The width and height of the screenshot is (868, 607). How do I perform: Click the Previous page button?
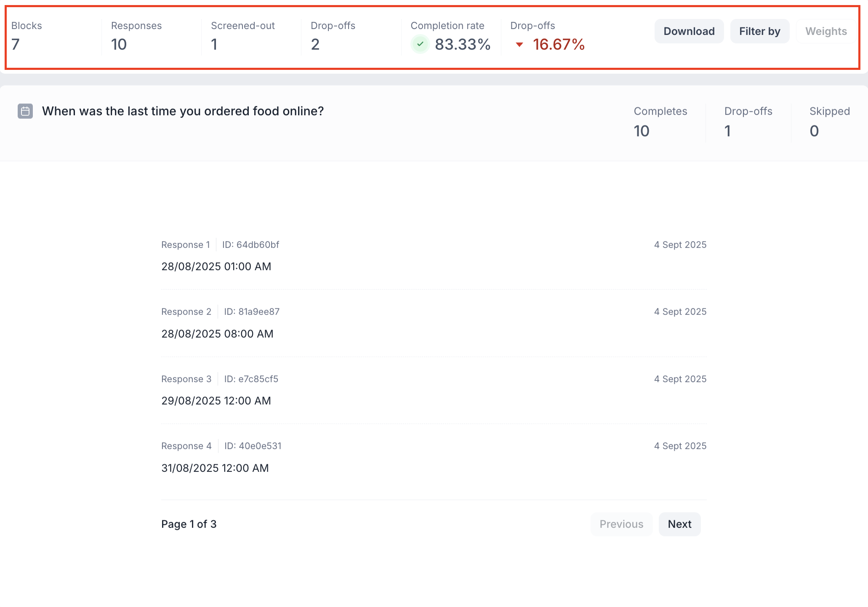click(621, 524)
